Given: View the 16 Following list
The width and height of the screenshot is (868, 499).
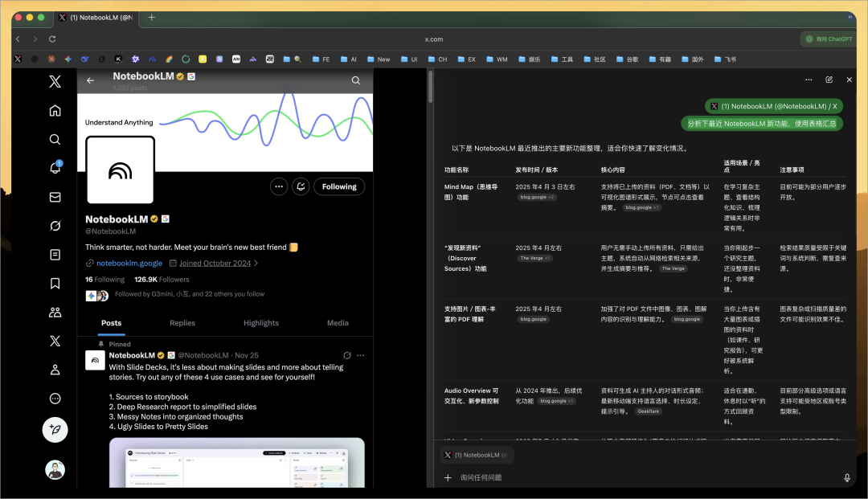Looking at the screenshot, I should point(104,280).
